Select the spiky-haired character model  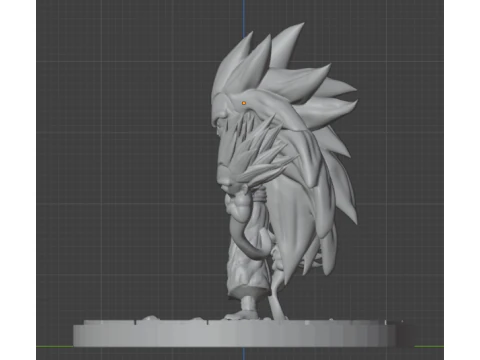(284, 172)
